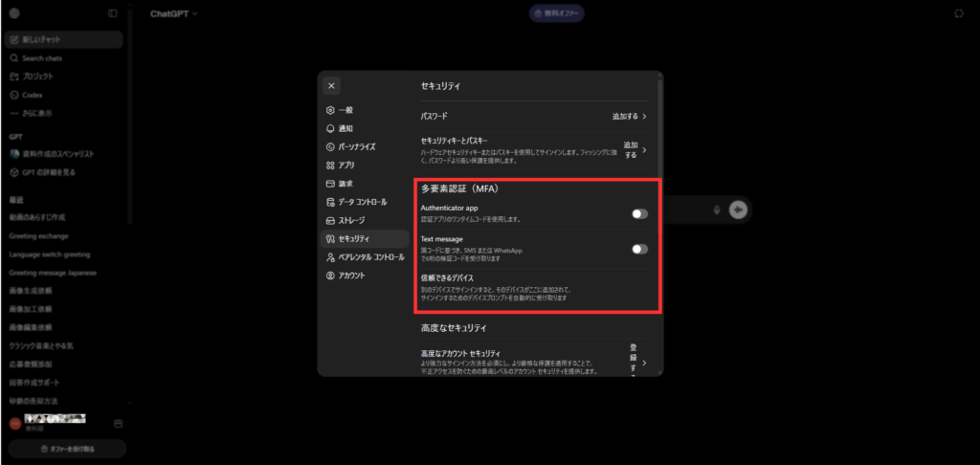Click 追加する in the パスワード row
The height and width of the screenshot is (465, 980).
tap(629, 117)
